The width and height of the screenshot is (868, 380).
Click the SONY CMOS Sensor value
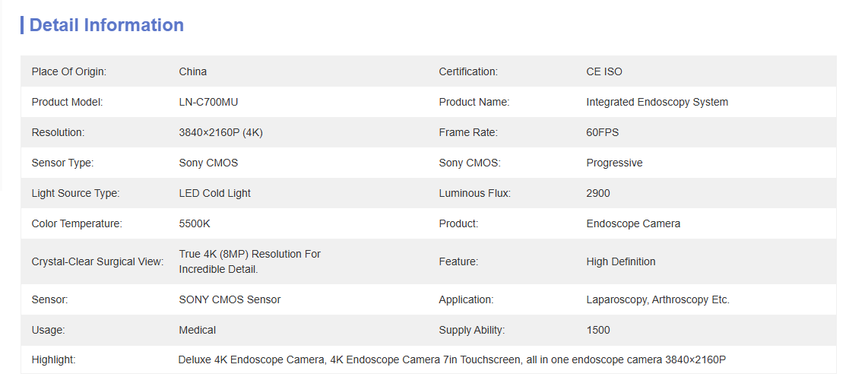coord(230,299)
